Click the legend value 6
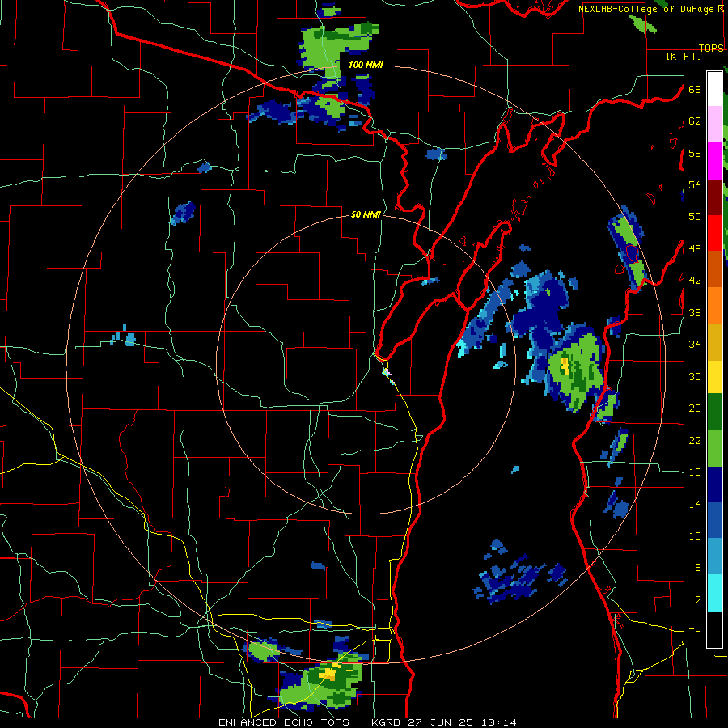 pyautogui.click(x=697, y=567)
